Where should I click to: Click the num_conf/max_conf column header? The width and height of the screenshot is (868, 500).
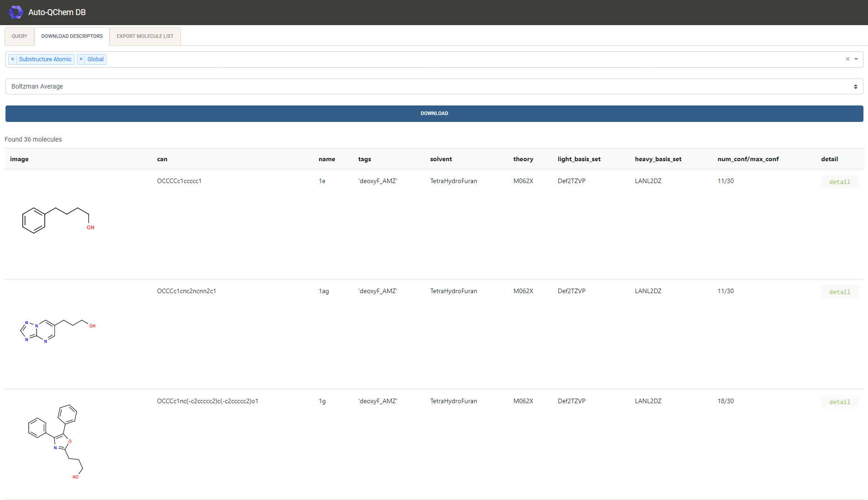747,159
